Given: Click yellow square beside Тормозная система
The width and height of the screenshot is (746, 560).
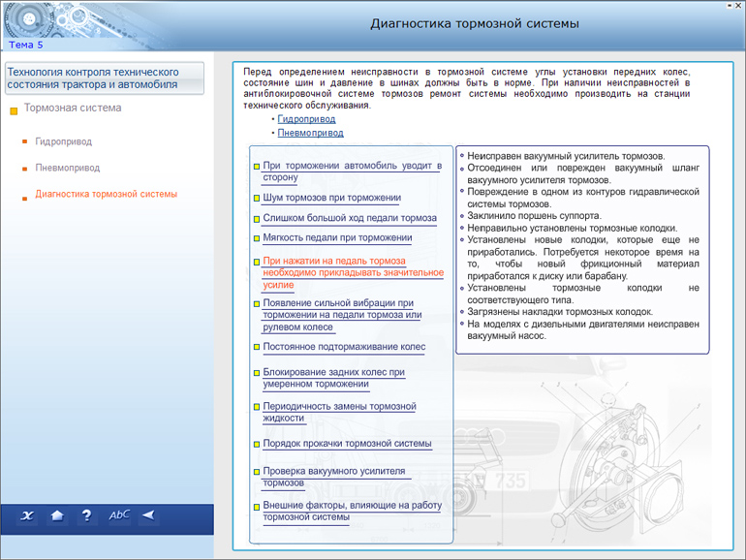Looking at the screenshot, I should tap(14, 111).
